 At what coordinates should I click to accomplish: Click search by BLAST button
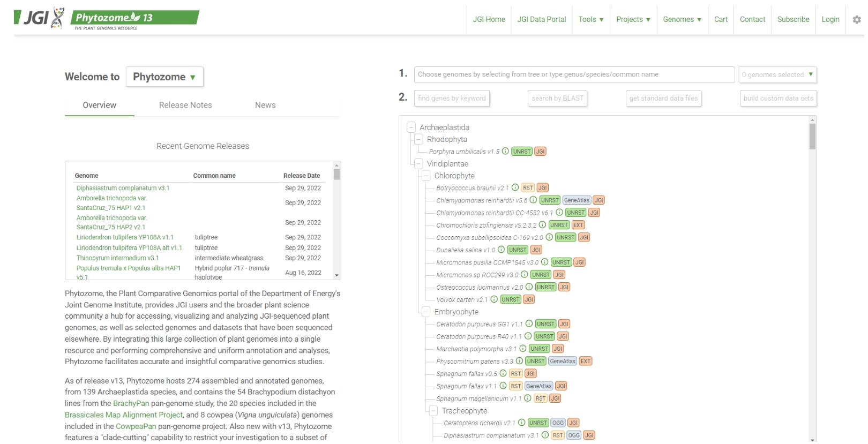(557, 98)
